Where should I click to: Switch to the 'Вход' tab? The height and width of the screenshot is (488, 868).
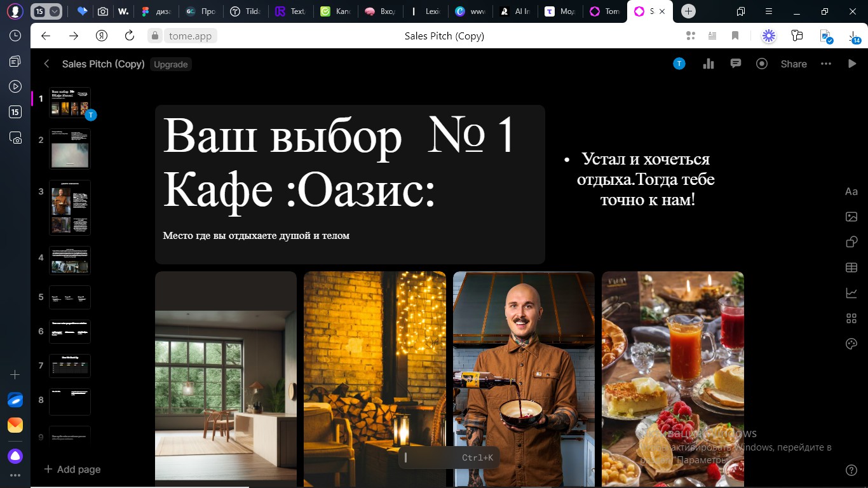pos(381,11)
